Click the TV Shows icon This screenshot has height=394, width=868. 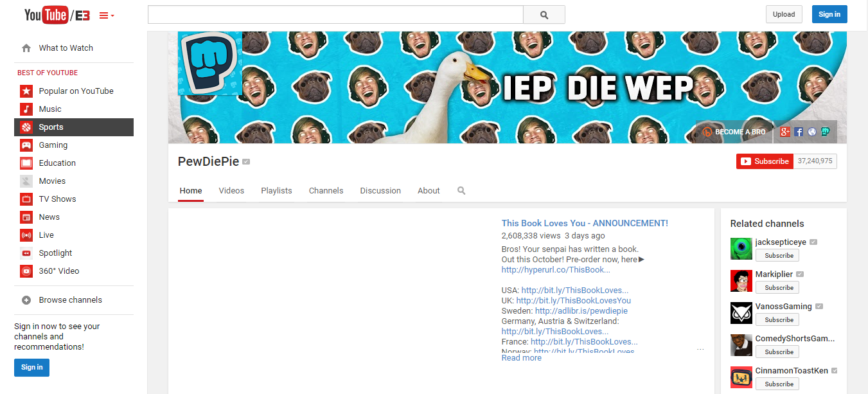(x=26, y=199)
